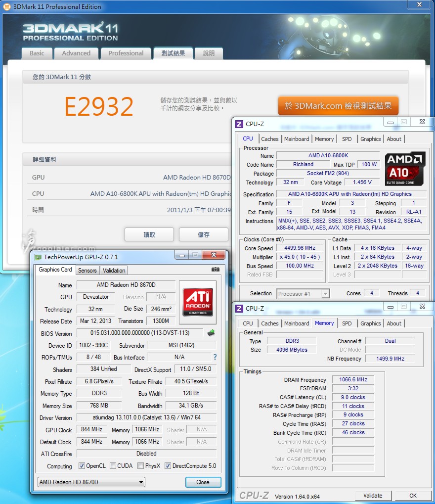Open SPD tab in upper CPU-Z window
The image size is (435, 504).
click(347, 139)
